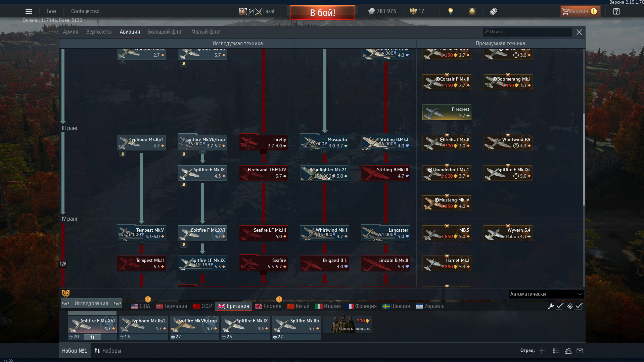
Task: Select the Швеция nation tab
Action: [396, 306]
